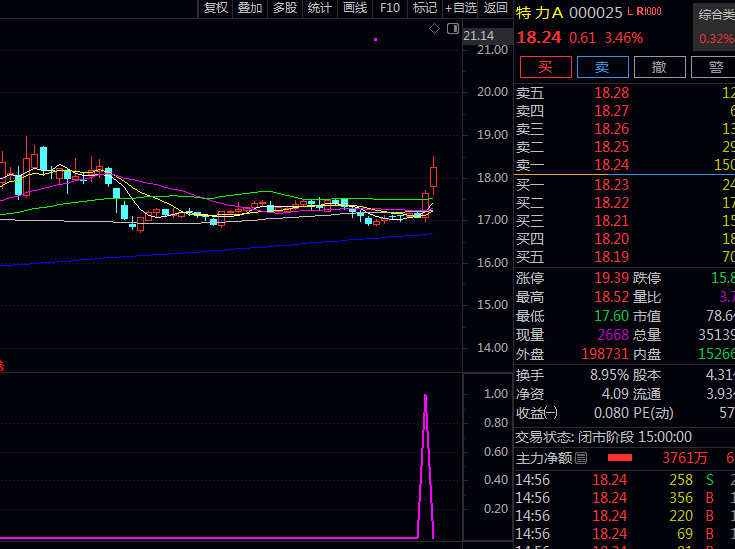735x549 pixels.
Task: Go back with the 返回 button
Action: coord(495,8)
